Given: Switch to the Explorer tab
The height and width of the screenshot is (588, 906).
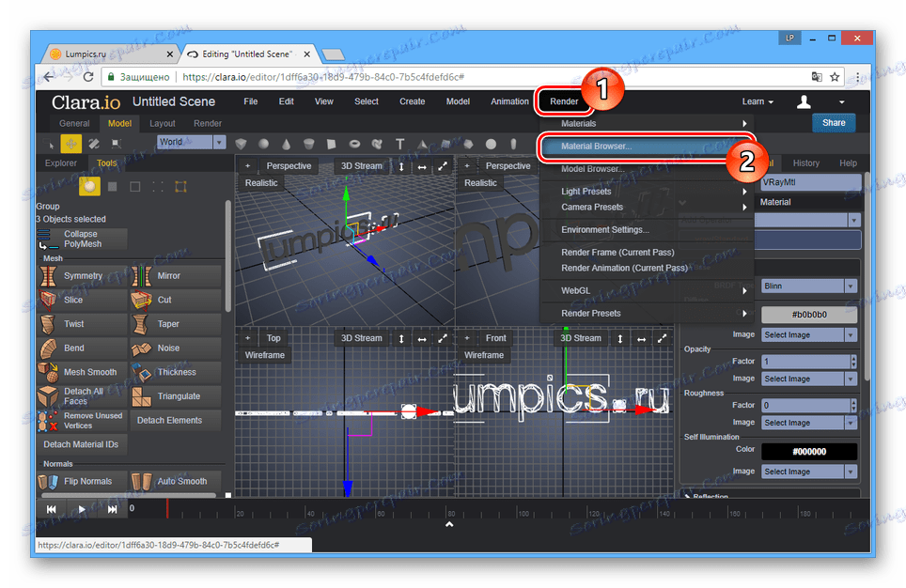Looking at the screenshot, I should 61,163.
